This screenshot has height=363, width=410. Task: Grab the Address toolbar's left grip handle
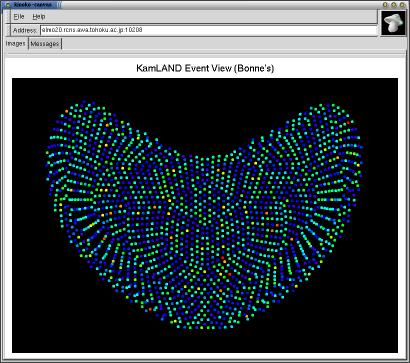pos(8,30)
